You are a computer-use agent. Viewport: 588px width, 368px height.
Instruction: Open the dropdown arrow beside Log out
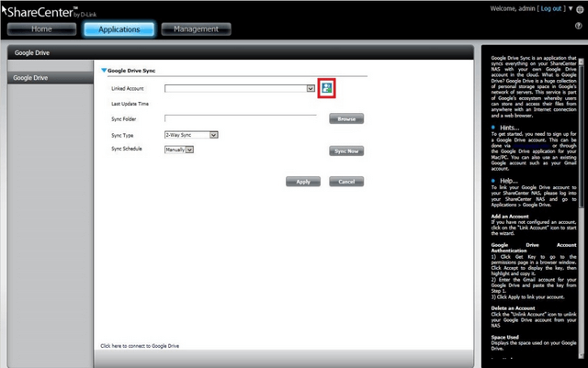(x=571, y=8)
